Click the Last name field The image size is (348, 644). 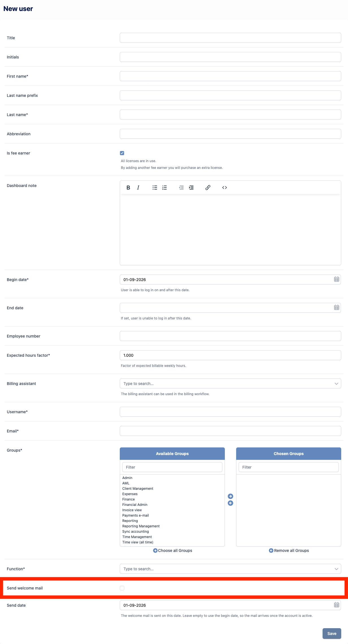pos(230,115)
